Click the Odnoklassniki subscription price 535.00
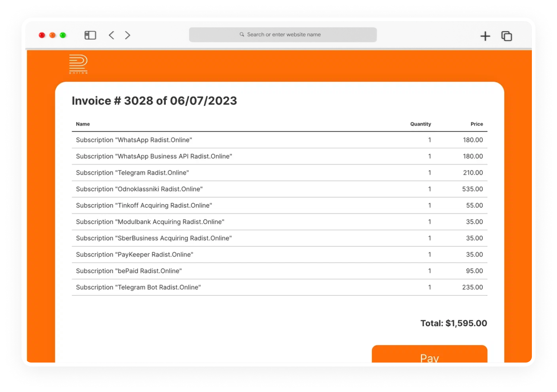557x392 pixels. 472,189
